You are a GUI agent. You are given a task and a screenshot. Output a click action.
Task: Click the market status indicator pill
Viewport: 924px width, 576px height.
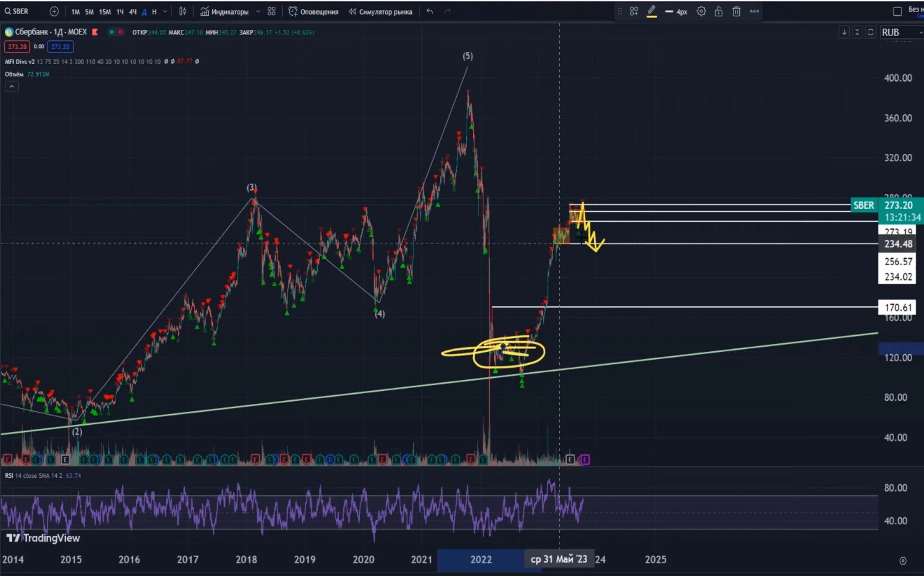tap(116, 32)
